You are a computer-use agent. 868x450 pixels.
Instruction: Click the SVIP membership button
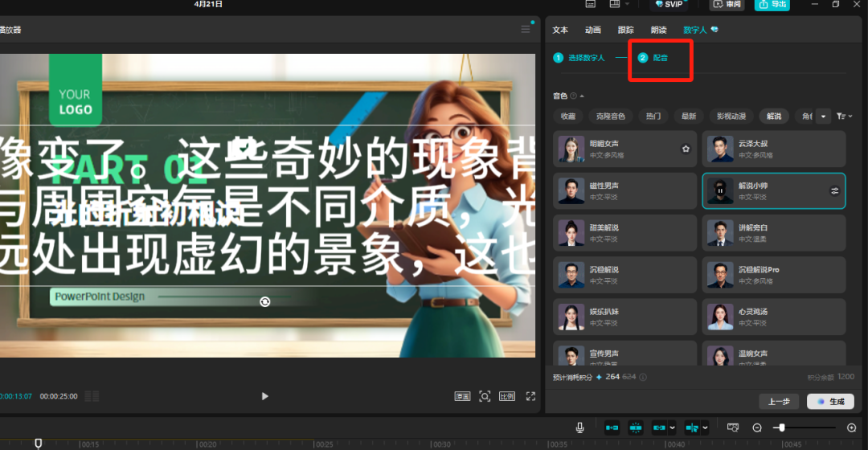pyautogui.click(x=669, y=4)
